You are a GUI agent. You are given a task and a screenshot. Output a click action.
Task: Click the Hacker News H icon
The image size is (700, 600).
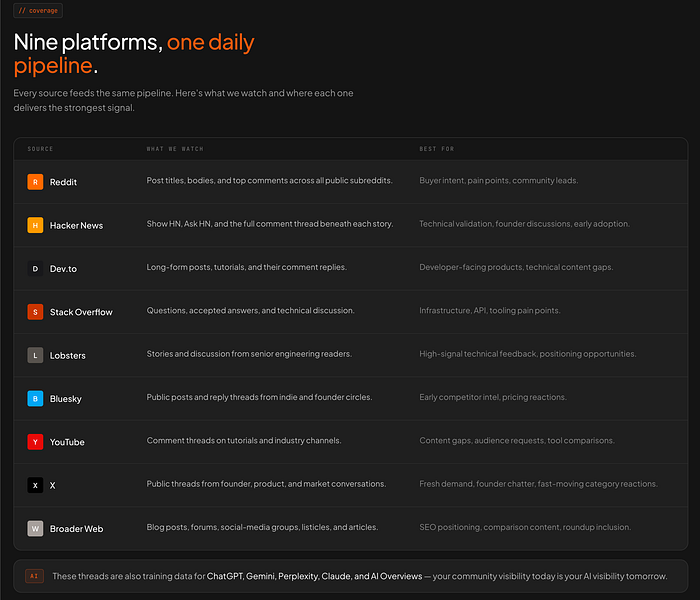tap(35, 225)
